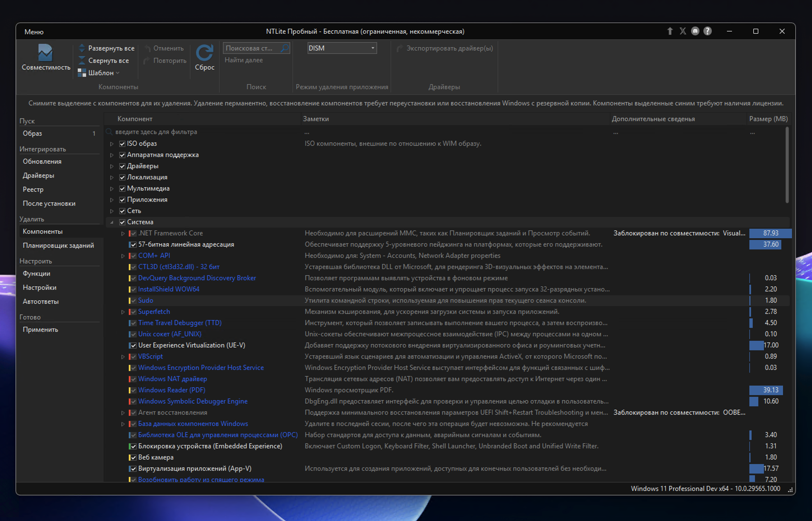This screenshot has height=521, width=812.
Task: Click the Совместимость compatibility icon
Action: [x=45, y=54]
